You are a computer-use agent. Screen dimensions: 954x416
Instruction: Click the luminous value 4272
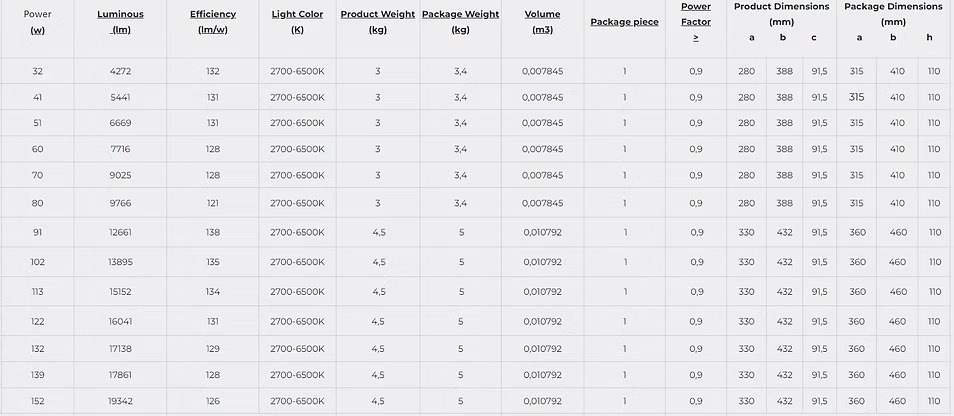pos(120,71)
